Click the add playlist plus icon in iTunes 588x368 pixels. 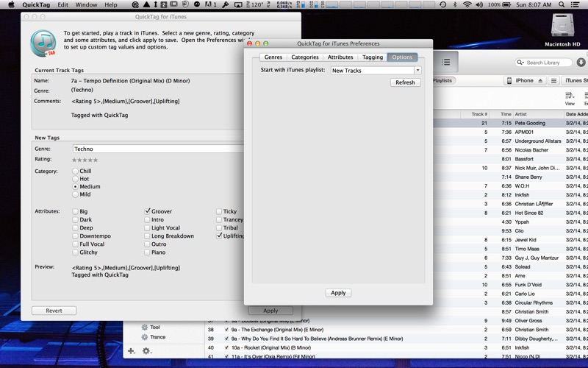tap(131, 351)
